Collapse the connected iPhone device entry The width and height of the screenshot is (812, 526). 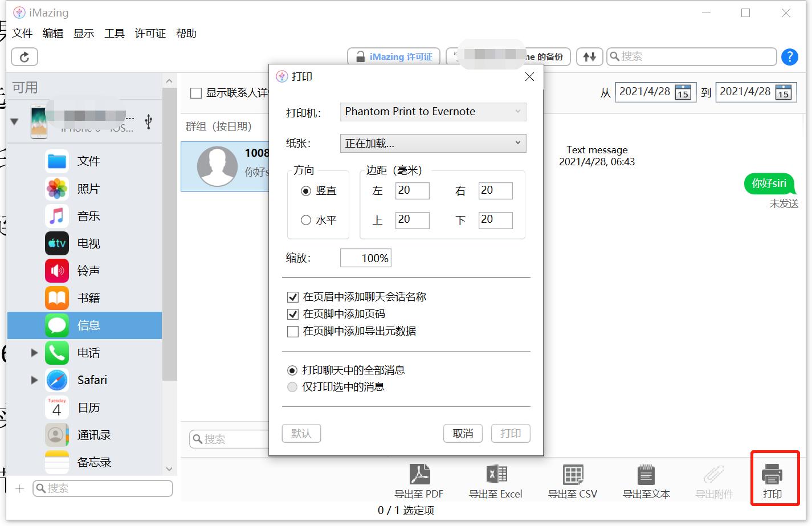click(x=14, y=120)
